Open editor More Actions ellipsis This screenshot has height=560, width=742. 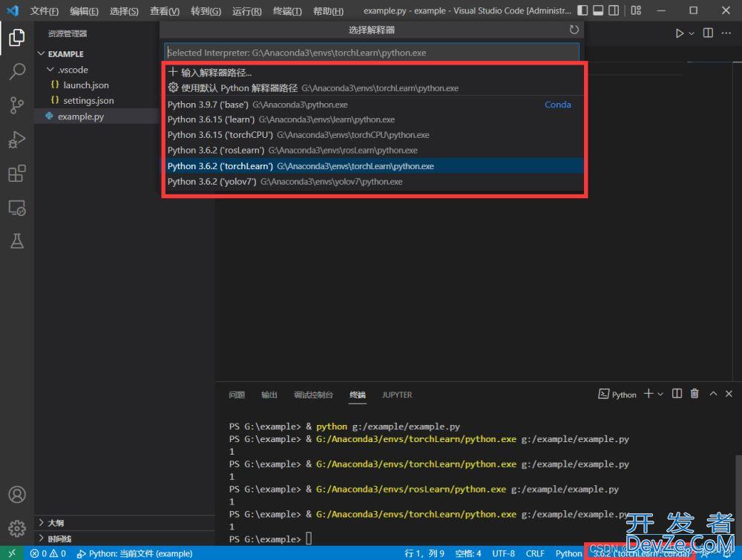tap(726, 33)
